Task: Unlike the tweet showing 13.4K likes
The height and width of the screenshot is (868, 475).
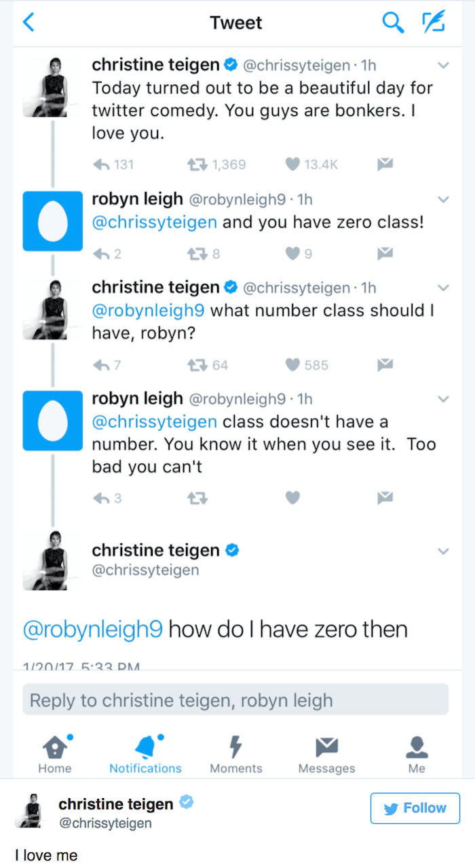Action: tap(292, 164)
